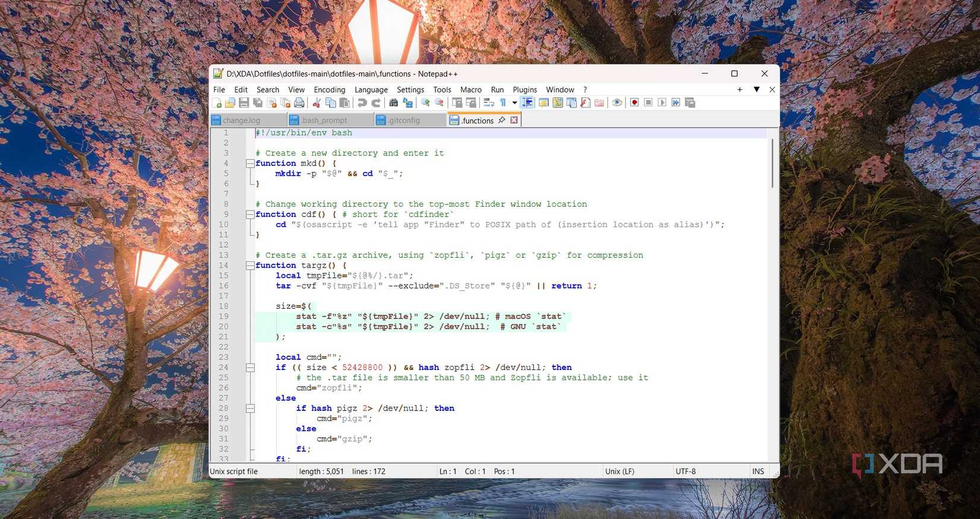This screenshot has height=519, width=980.
Task: Click the New file toolbar icon
Action: [x=217, y=103]
